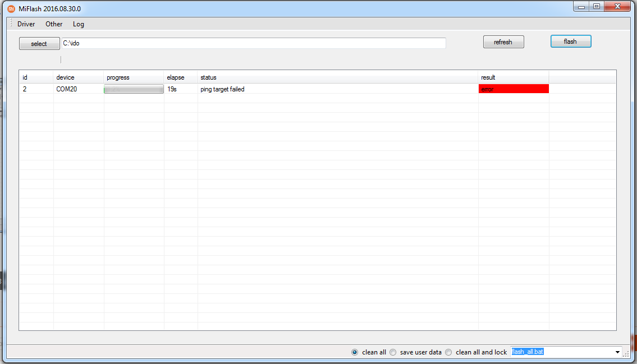The width and height of the screenshot is (637, 364).
Task: Click the select button to choose ROM folder
Action: (39, 43)
